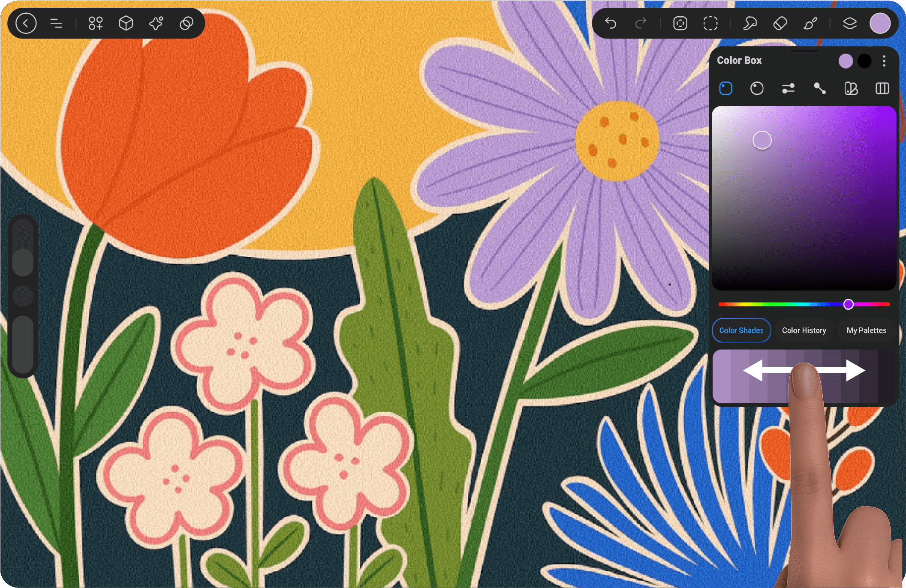Select the black secondary color swatch
The image size is (906, 588).
[x=864, y=61]
